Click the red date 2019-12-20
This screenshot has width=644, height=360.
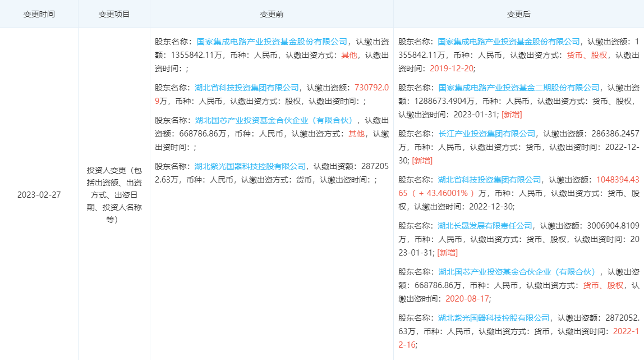452,68
